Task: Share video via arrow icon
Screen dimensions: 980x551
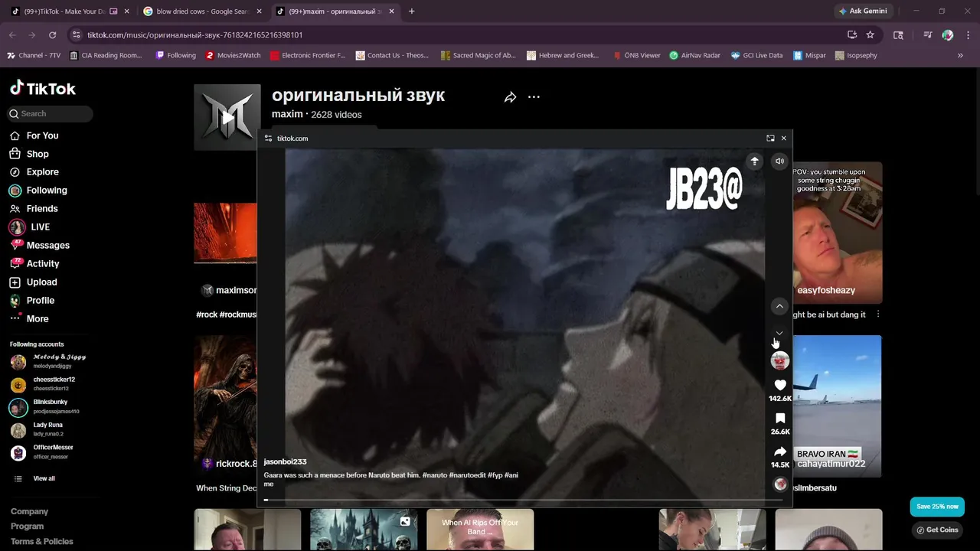Action: (x=780, y=452)
